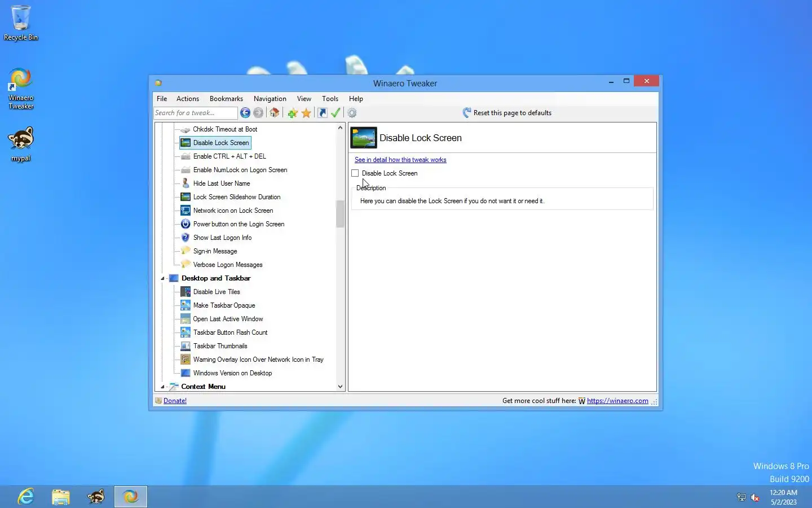Open the Help menu
812x508 pixels.
pos(356,99)
